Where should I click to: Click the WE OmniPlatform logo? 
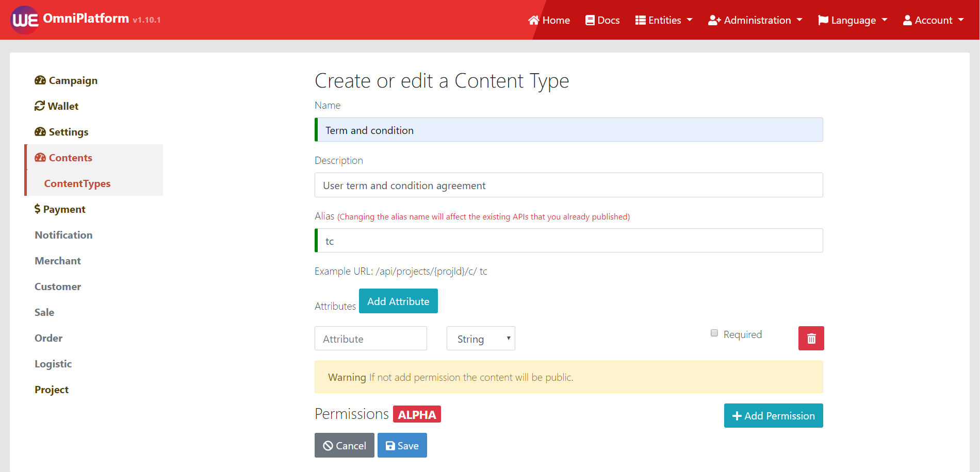coord(25,20)
